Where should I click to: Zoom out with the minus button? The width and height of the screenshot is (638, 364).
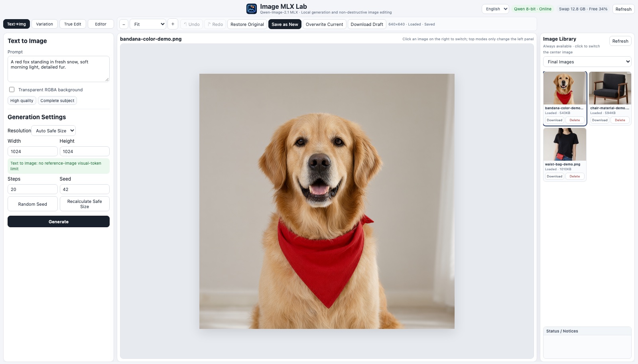click(x=124, y=24)
